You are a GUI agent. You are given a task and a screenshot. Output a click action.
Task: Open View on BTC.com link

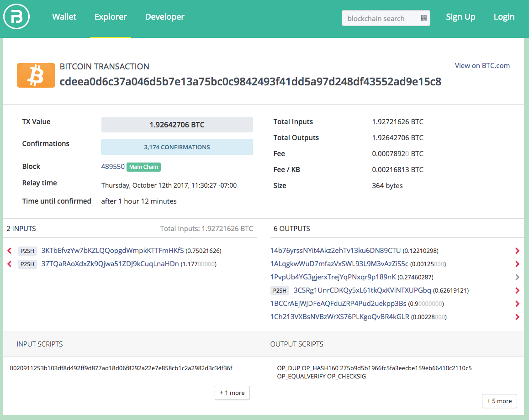point(482,66)
